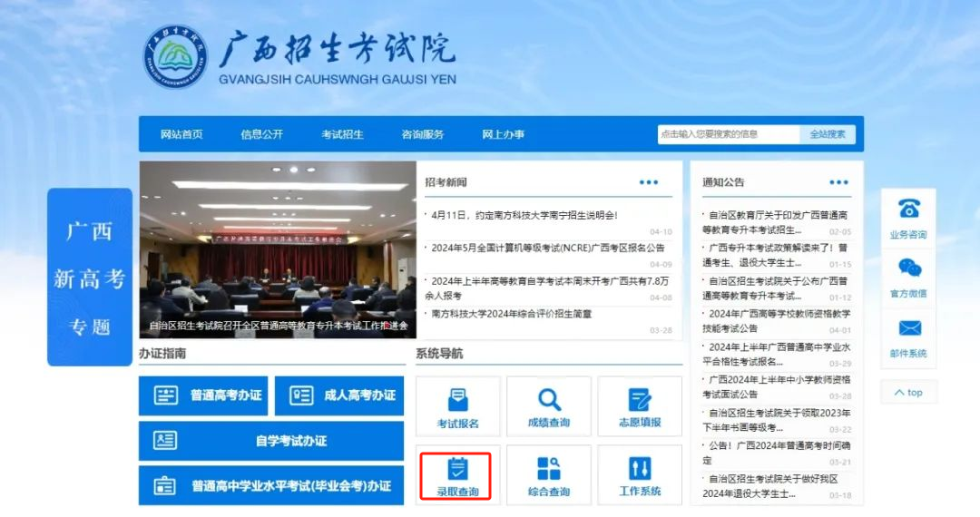Open the 综合查询 icon tile
This screenshot has width=980, height=517.
coord(549,476)
